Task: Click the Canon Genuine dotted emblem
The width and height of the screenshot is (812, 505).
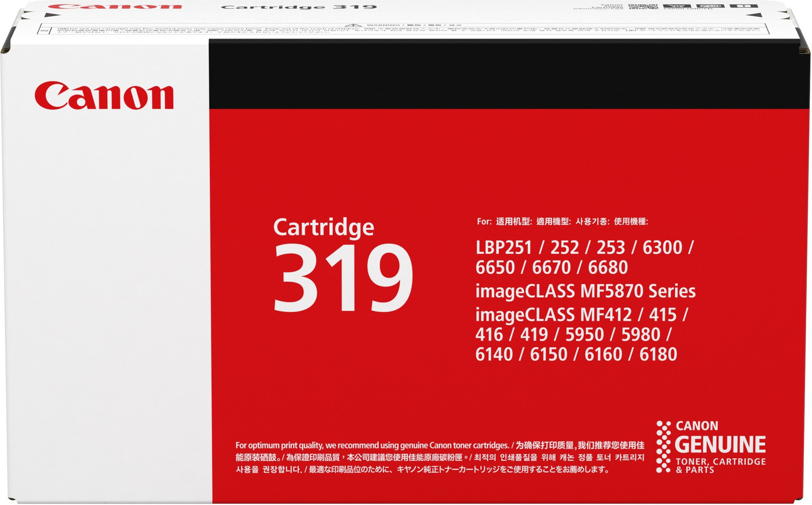Action: click(664, 447)
